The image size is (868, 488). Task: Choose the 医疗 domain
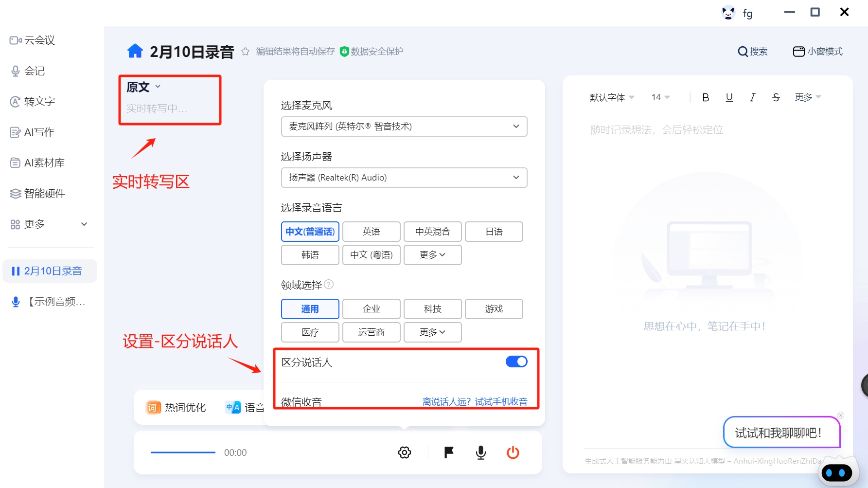(310, 332)
